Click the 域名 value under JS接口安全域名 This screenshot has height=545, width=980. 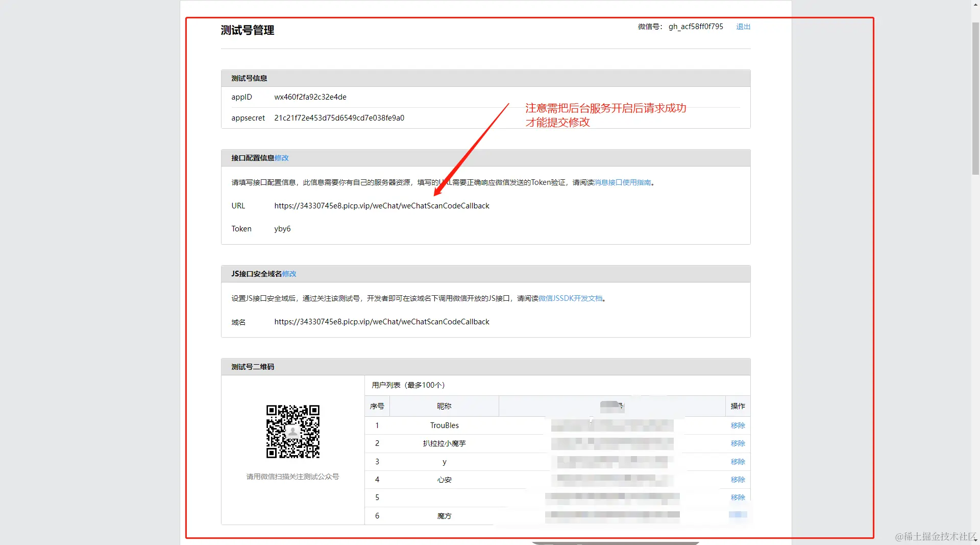point(382,322)
